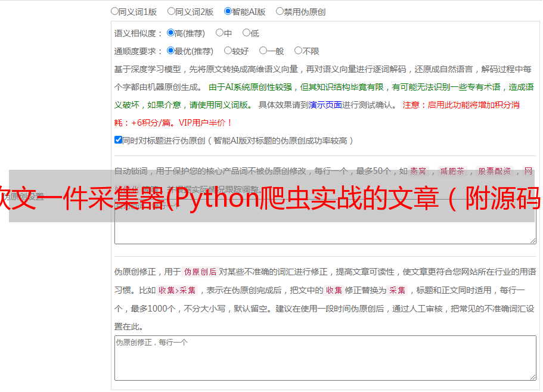The image size is (543, 392).
Task: Choose the 智能AI版 radio option
Action: (x=228, y=11)
